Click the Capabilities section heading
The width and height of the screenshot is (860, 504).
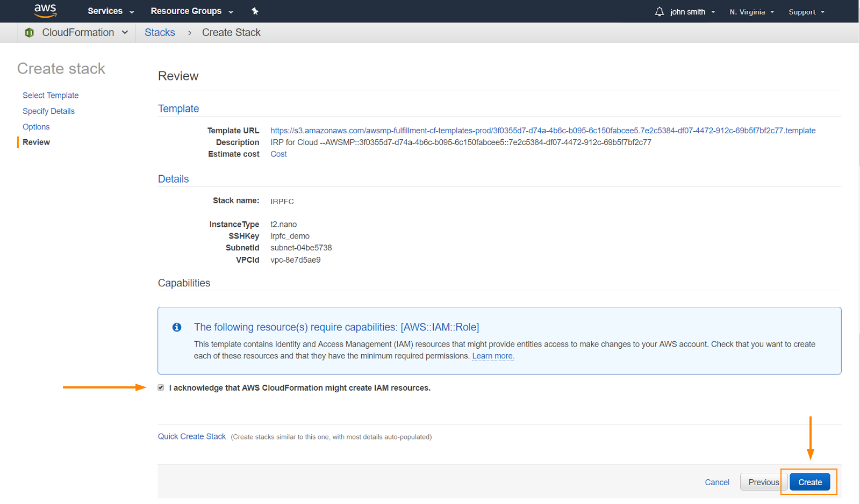coord(184,283)
